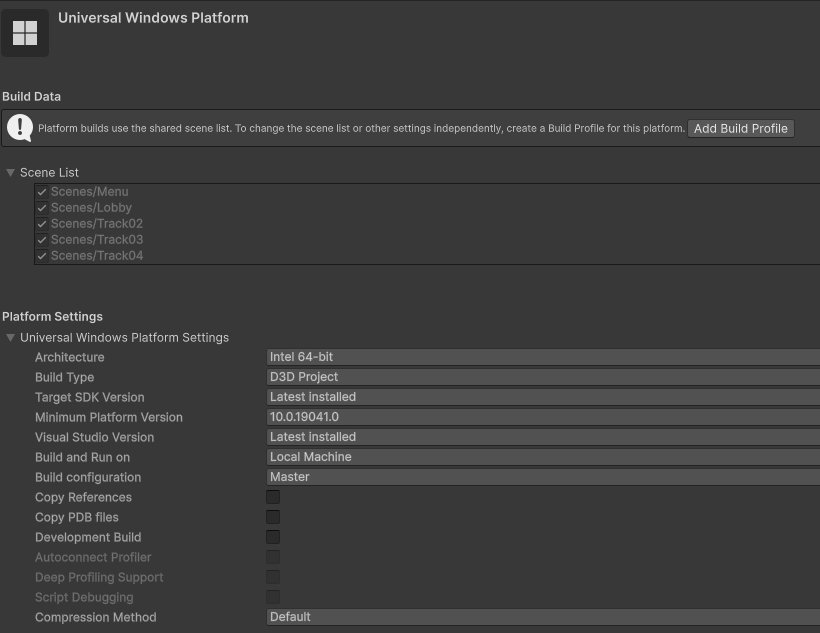Select the Scenes/Track03 text in the scene list

pyautogui.click(x=97, y=240)
